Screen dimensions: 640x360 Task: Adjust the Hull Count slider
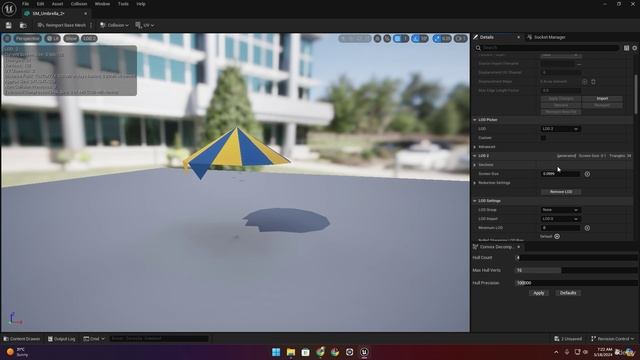pos(576,258)
